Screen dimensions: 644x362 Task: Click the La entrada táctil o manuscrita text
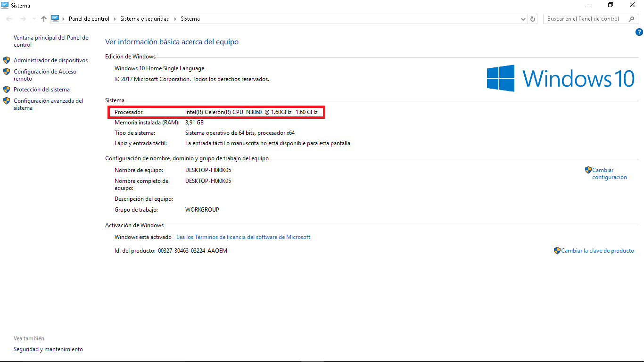[x=268, y=143]
